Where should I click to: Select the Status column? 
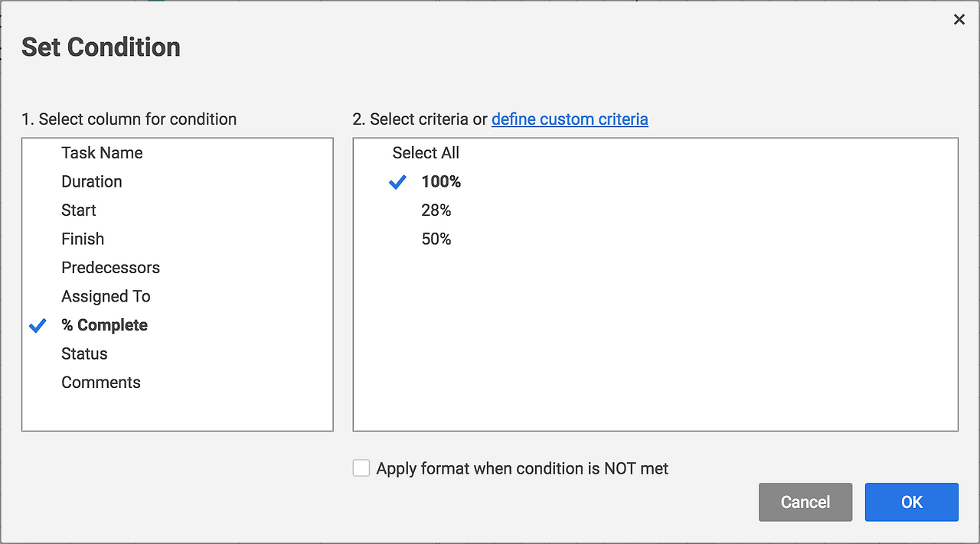[84, 353]
